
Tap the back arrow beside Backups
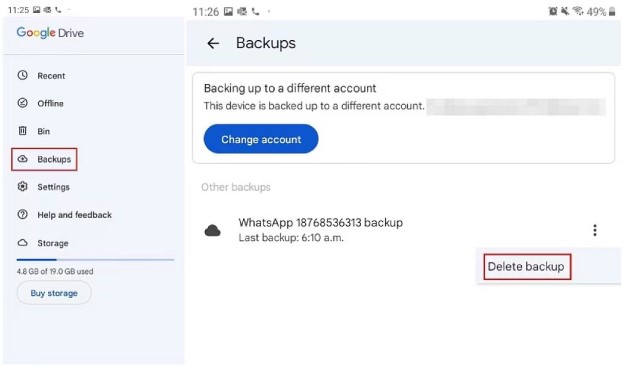pos(213,43)
